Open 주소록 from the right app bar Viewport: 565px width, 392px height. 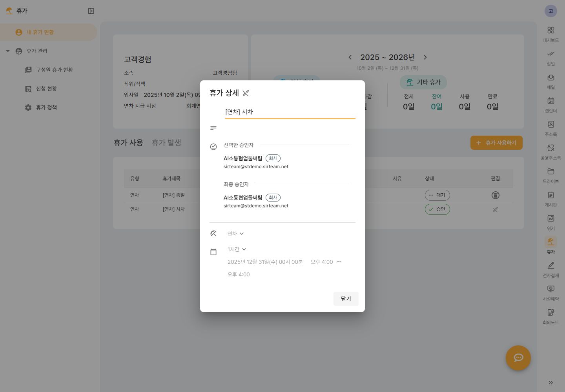coord(551,128)
